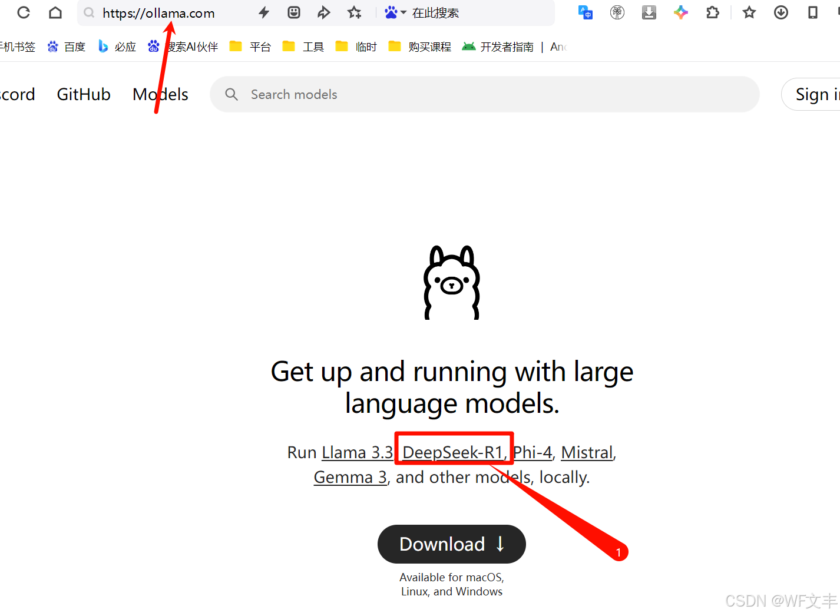Click the share arrow icon in address bar
The width and height of the screenshot is (840, 616).
323,12
